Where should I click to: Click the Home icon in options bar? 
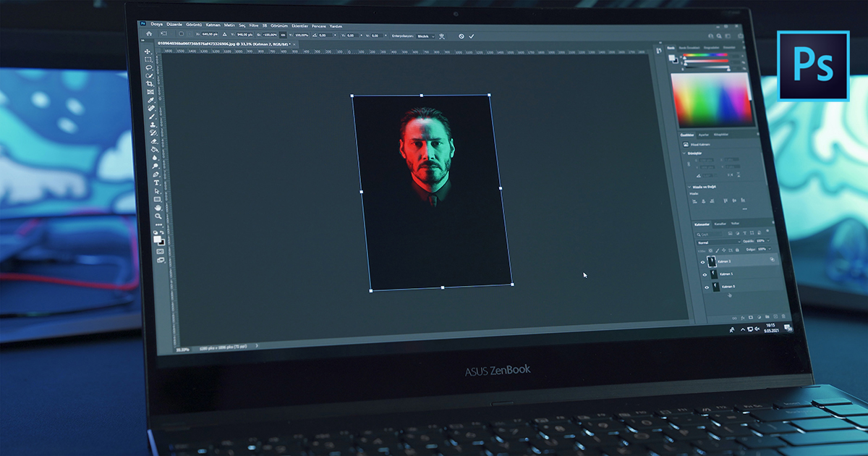click(149, 33)
